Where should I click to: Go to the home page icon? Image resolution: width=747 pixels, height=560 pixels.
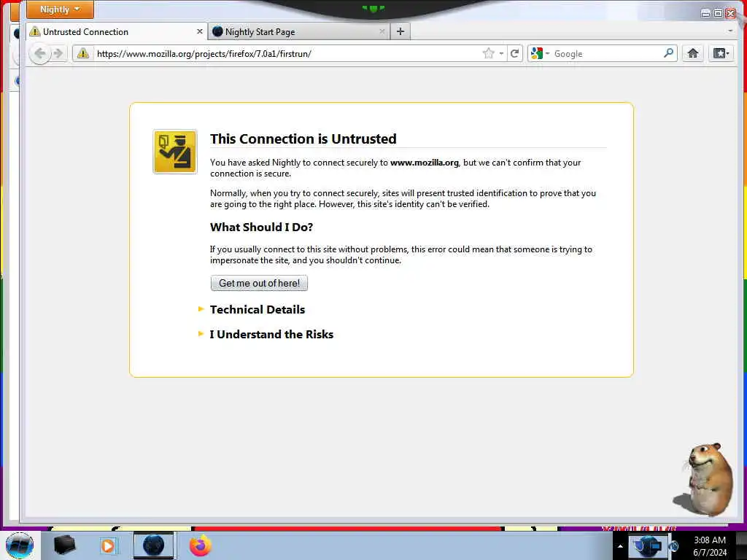(x=693, y=53)
